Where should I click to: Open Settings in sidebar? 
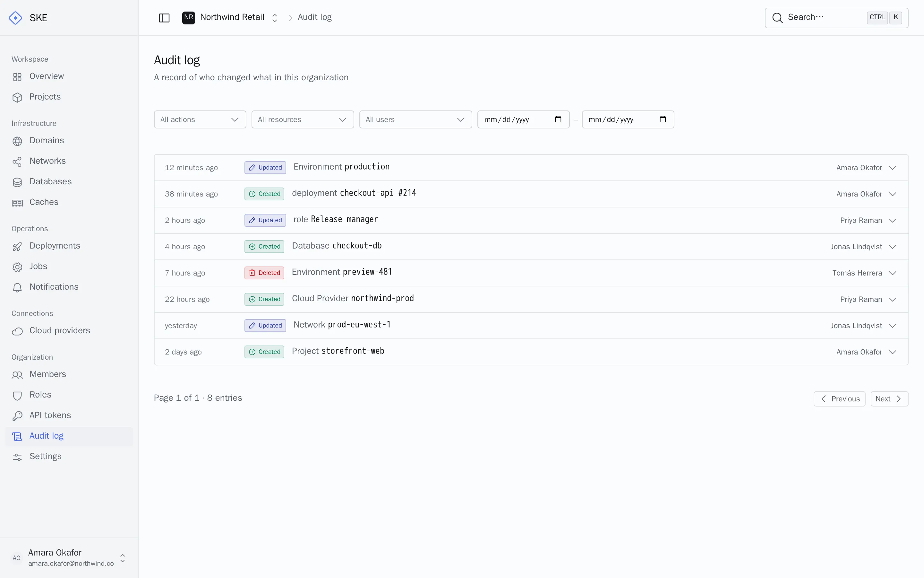pos(69,457)
